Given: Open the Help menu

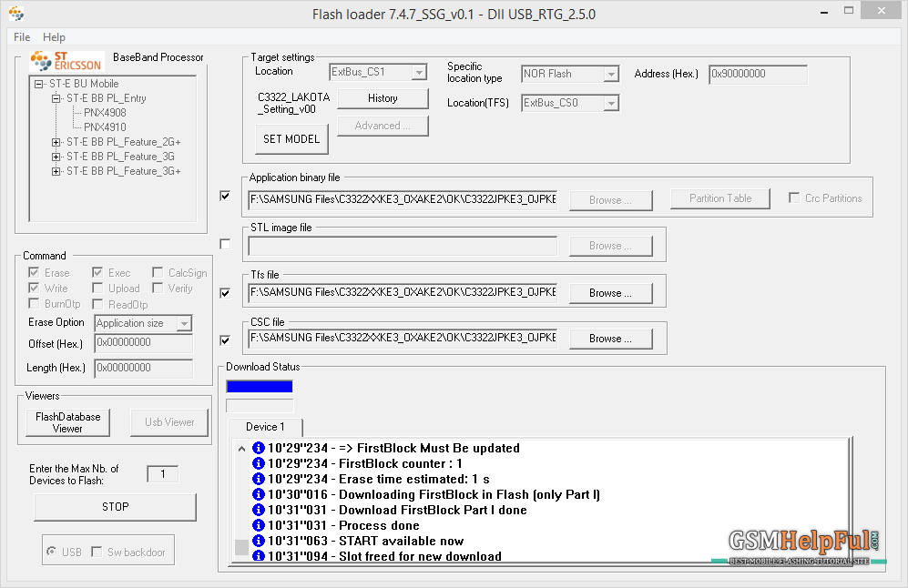Looking at the screenshot, I should [x=54, y=37].
